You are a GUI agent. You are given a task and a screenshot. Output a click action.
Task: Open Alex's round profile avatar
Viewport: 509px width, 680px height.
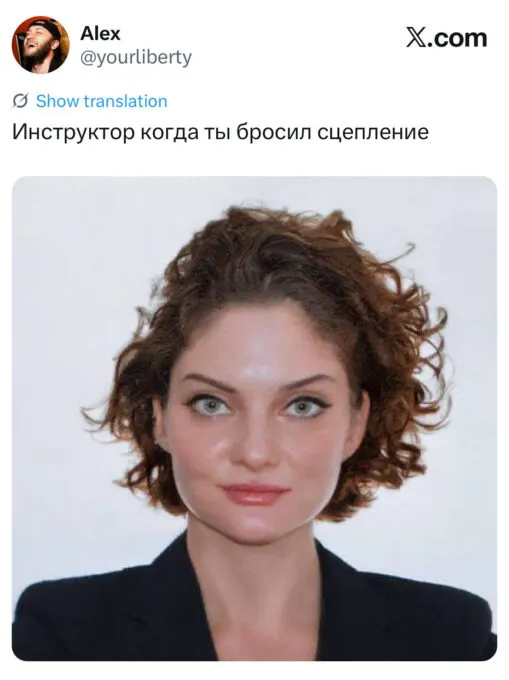pos(40,45)
